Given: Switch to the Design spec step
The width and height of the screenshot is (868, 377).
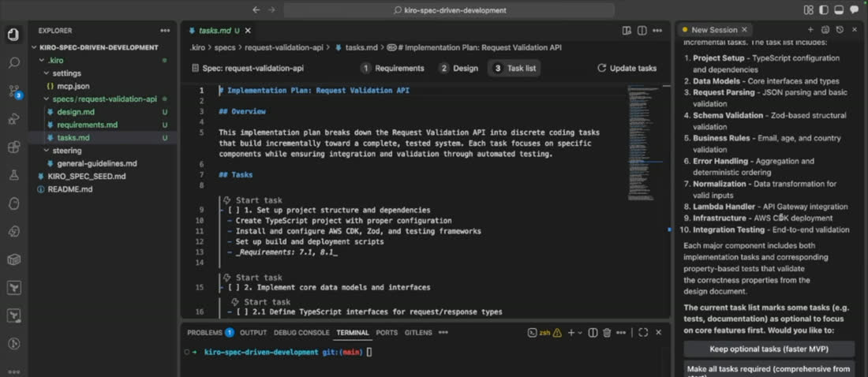Looking at the screenshot, I should (x=459, y=68).
